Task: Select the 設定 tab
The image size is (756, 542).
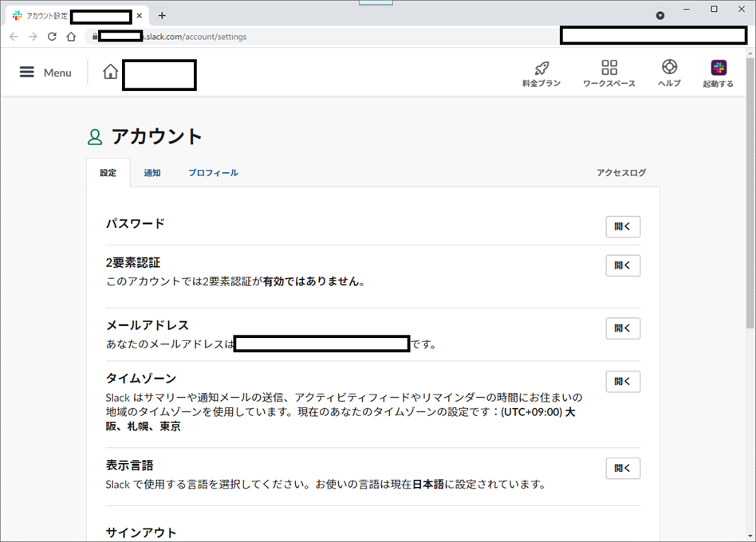Action: point(108,172)
